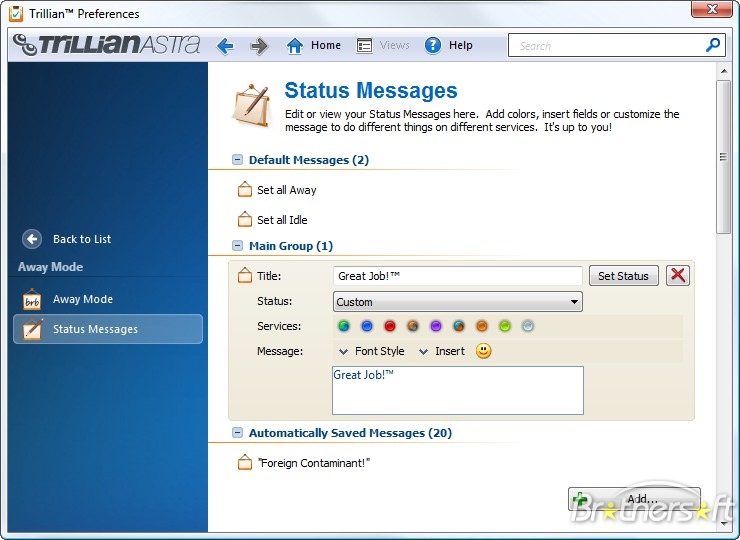Click the large Status Messages notepad icon
This screenshot has height=540, width=740.
coord(252,106)
